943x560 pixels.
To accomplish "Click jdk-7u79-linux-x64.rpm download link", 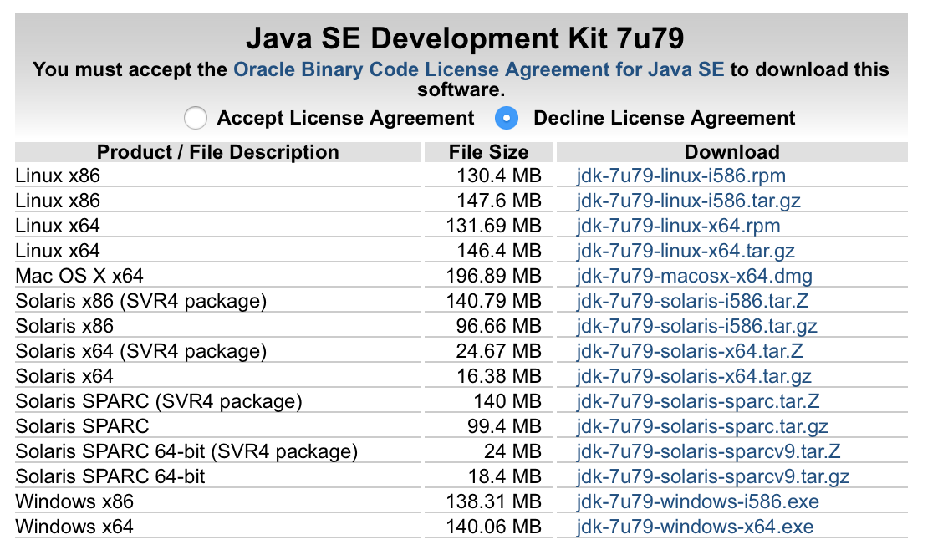I will [x=678, y=227].
